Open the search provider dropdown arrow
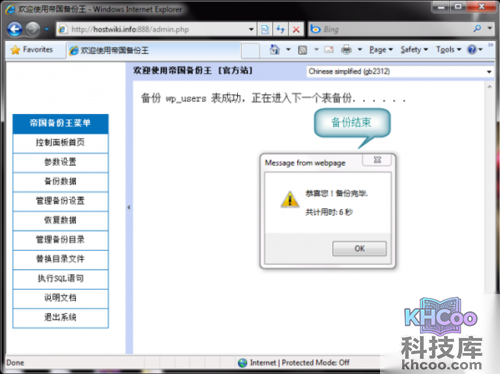 pyautogui.click(x=490, y=28)
